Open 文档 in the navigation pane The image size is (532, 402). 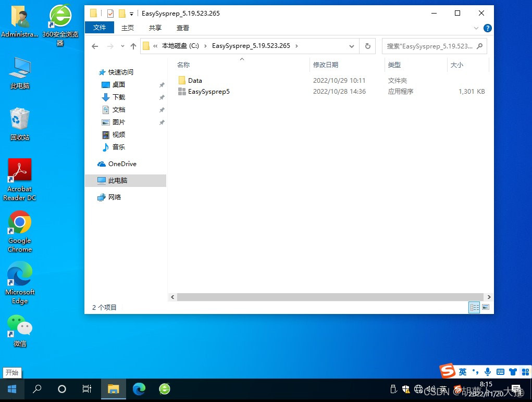pyautogui.click(x=119, y=110)
